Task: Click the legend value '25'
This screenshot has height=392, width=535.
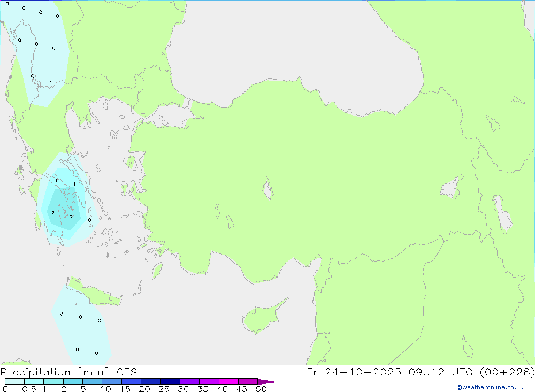Action: pos(164,389)
